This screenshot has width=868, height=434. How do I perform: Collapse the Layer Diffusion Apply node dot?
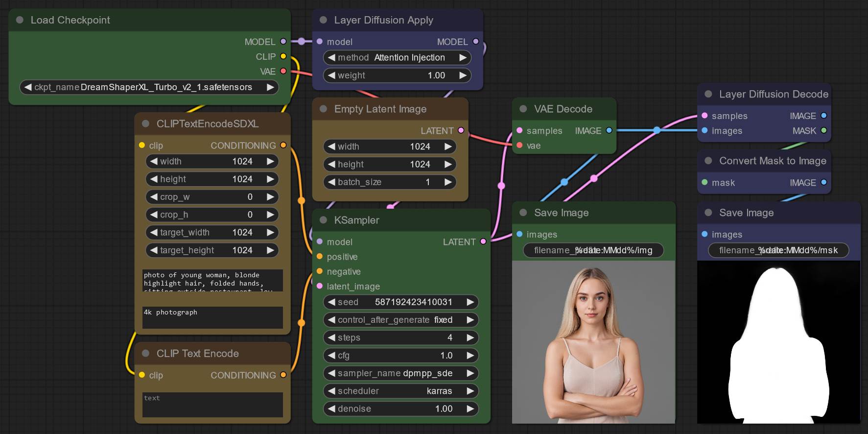coord(323,20)
